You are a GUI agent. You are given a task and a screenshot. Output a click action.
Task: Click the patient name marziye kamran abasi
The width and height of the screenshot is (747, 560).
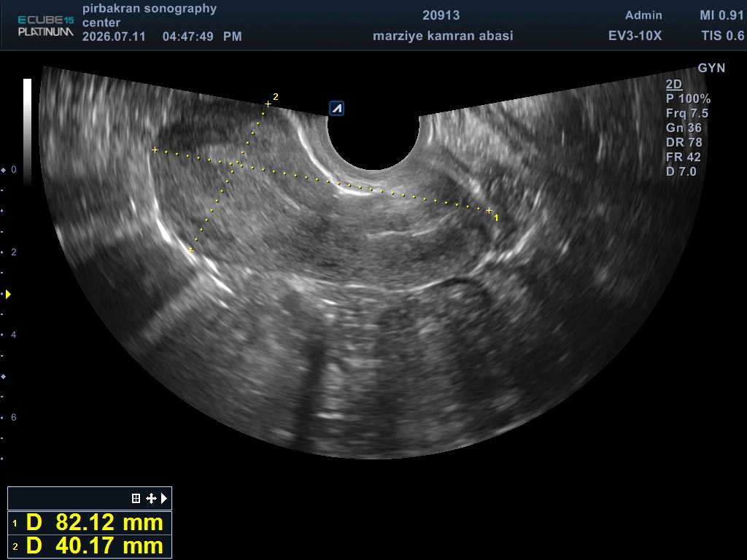pyautogui.click(x=443, y=36)
